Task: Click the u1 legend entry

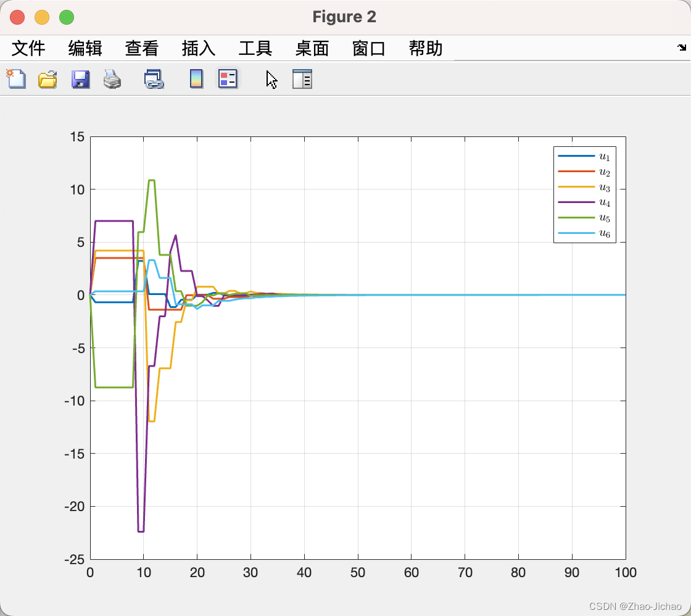Action: click(584, 156)
